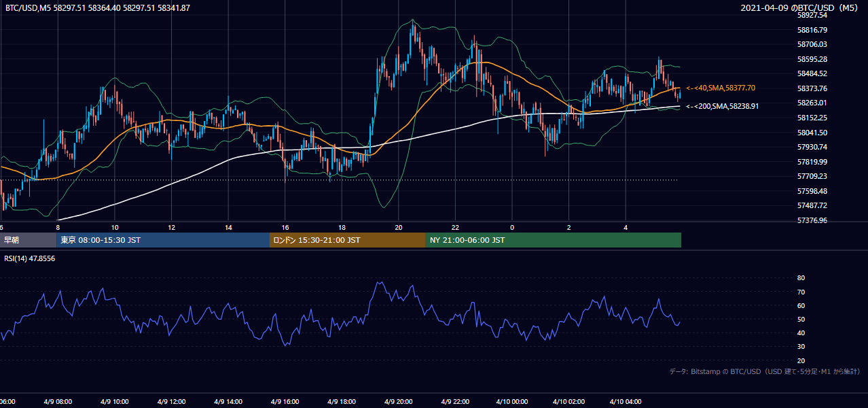
Task: Select the 40 SMA 58377.70 label
Action: (721, 88)
